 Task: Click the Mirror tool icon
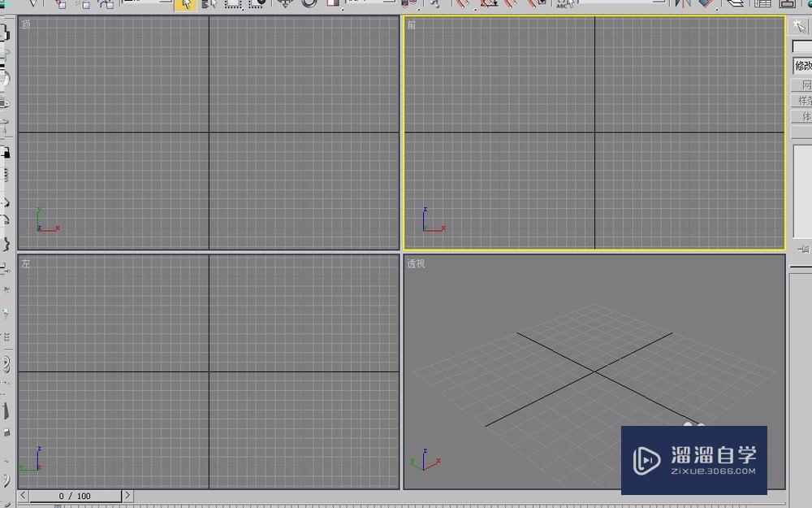pos(683,4)
